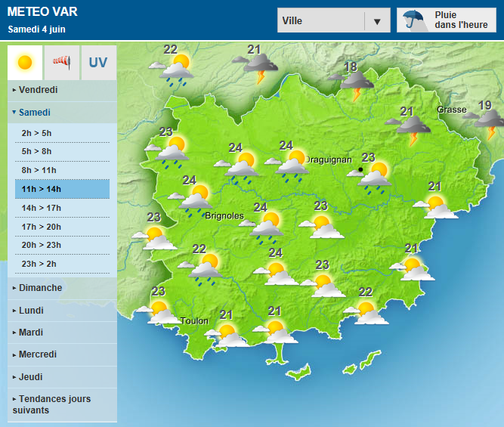Select the sunny weather view tab
Image resolution: width=504 pixels, height=427 pixels.
tap(24, 63)
